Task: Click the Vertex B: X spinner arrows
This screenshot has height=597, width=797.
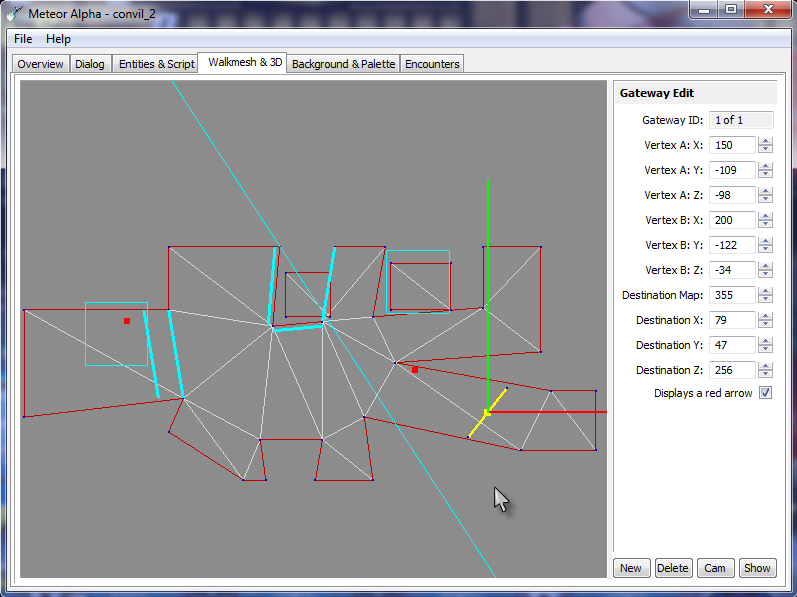Action: 765,220
